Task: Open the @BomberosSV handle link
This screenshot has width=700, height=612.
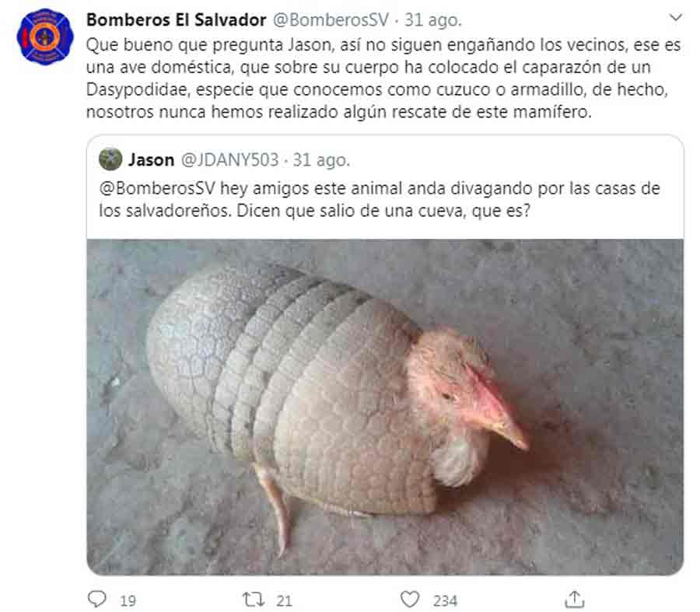Action: (331, 20)
